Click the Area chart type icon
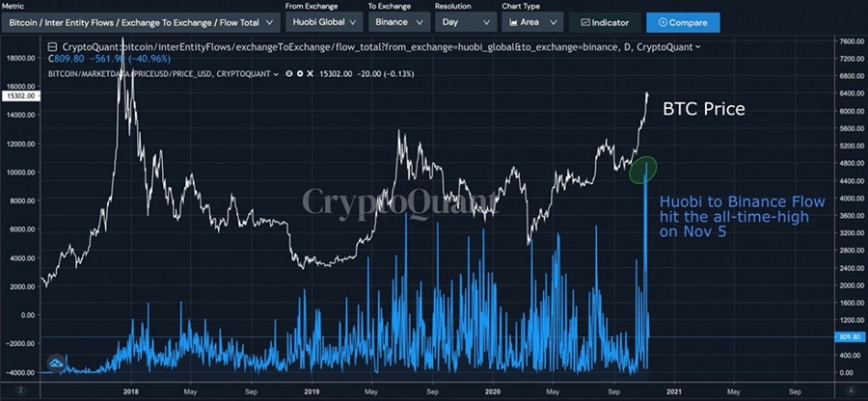Image resolution: width=868 pixels, height=401 pixels. 513,23
